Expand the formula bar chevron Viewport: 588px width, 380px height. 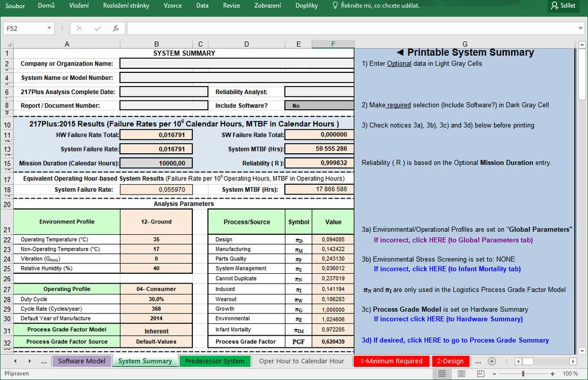[x=581, y=28]
